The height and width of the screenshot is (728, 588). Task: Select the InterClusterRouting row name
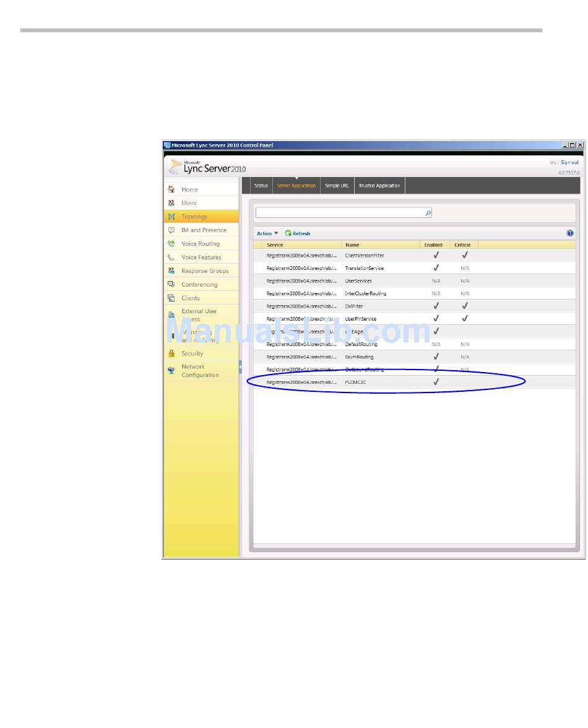click(366, 293)
